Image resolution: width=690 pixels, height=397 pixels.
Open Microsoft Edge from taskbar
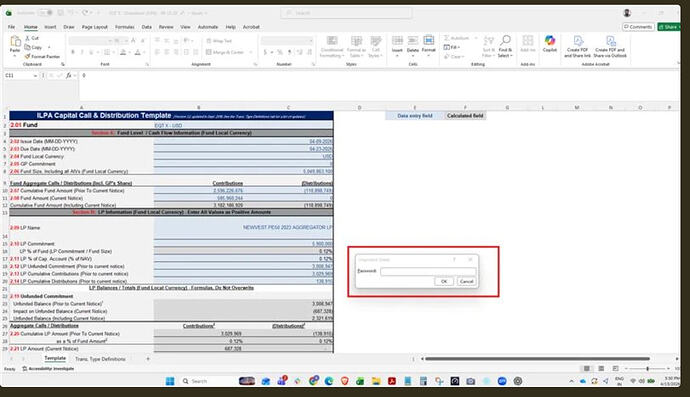click(329, 381)
